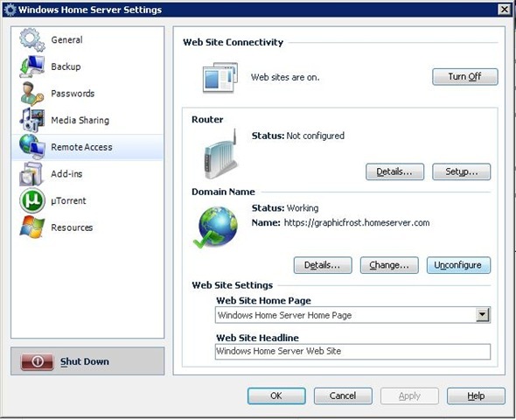Click the Web Site Headline text field
The height and width of the screenshot is (420, 516).
point(352,352)
